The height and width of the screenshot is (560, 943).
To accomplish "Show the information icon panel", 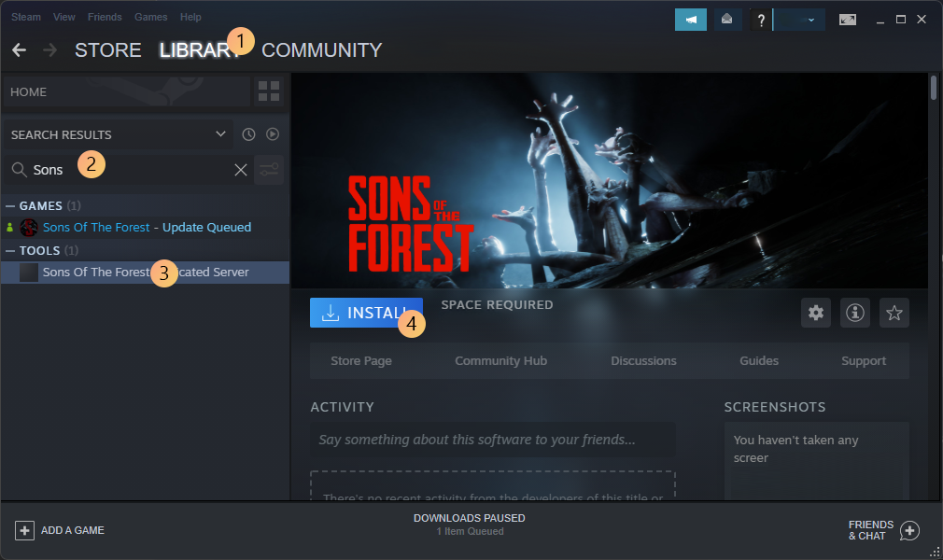I will (x=854, y=313).
